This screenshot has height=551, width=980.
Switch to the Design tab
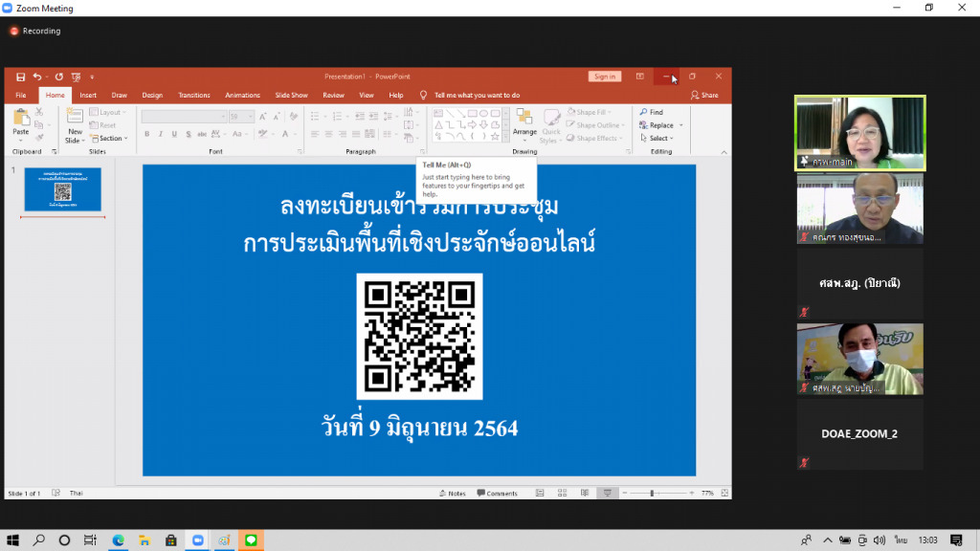point(152,95)
